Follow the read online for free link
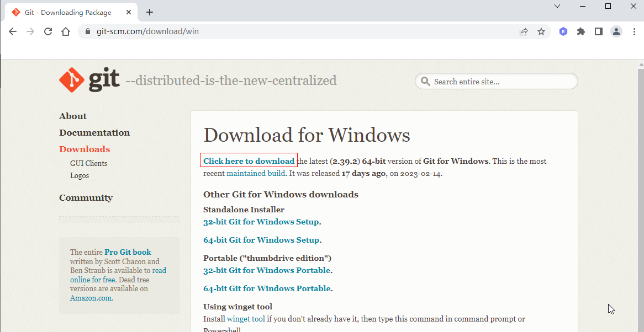 [118, 275]
